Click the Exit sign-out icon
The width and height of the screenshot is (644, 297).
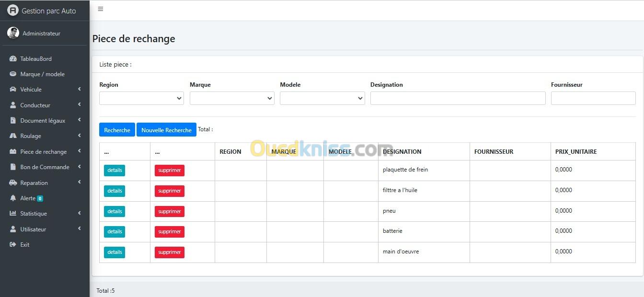(13, 245)
